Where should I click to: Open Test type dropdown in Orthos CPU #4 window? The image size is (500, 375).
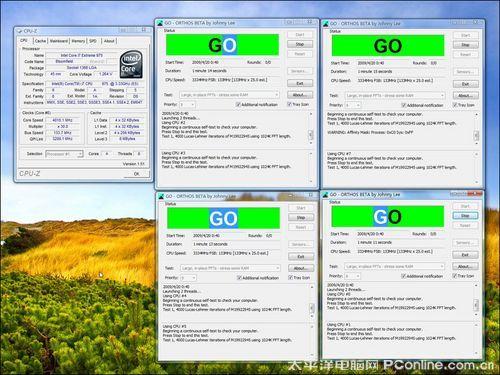click(230, 268)
